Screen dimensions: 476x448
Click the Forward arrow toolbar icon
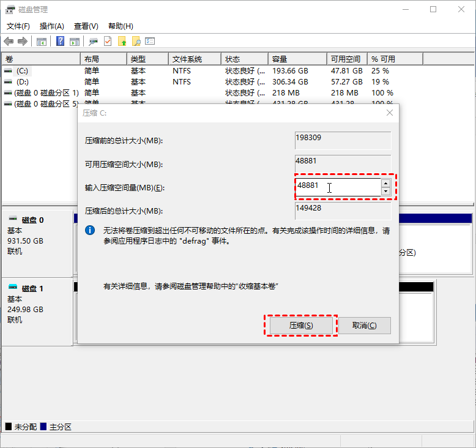pos(23,41)
